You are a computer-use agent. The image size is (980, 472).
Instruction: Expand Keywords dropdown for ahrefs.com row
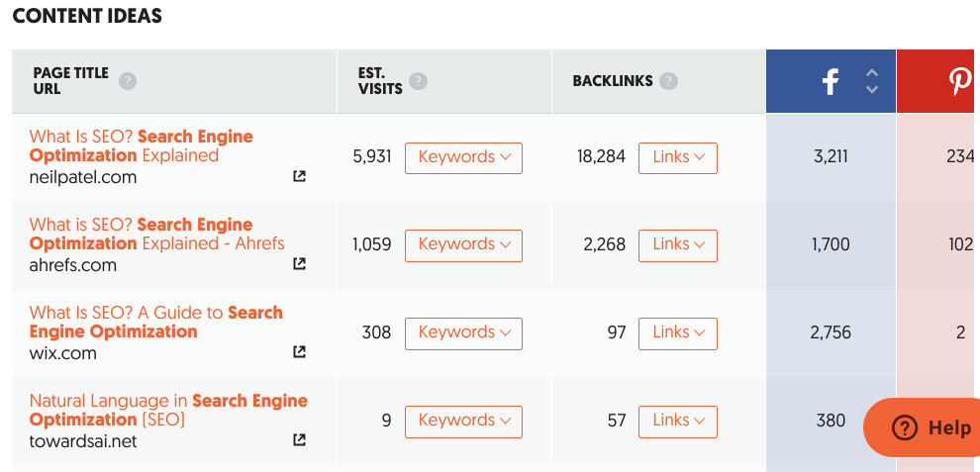pyautogui.click(x=463, y=245)
